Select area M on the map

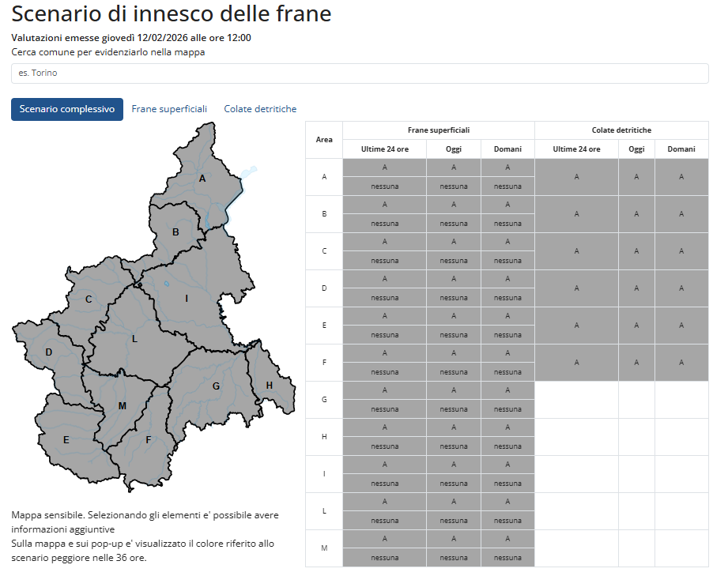coord(121,405)
